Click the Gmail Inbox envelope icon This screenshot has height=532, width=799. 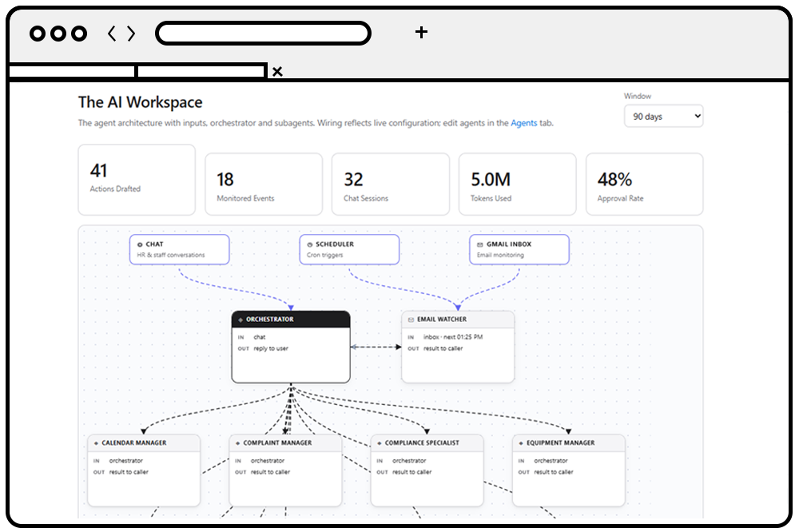[x=479, y=244]
